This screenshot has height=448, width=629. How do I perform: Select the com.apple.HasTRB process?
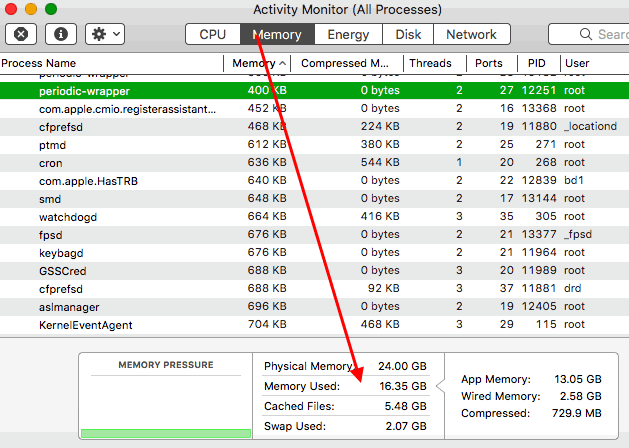(x=314, y=181)
